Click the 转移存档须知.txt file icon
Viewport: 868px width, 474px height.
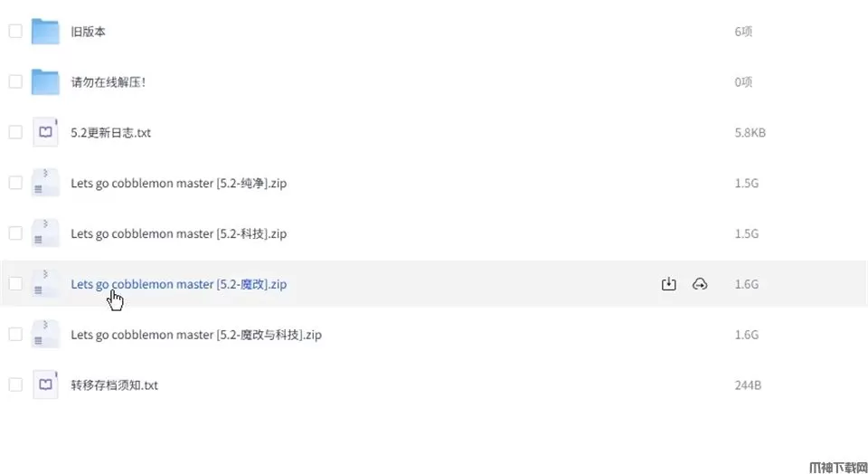click(45, 385)
